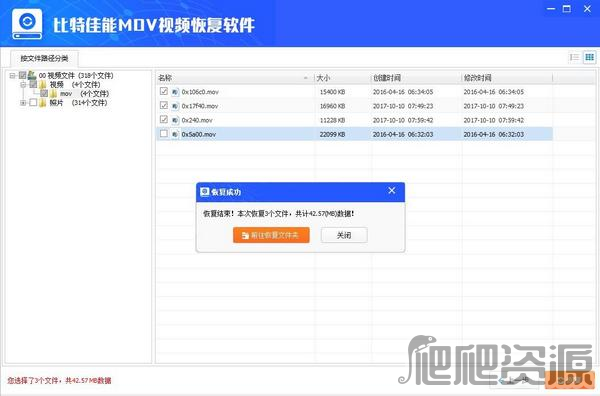Click size value 22099 KB

[333, 134]
